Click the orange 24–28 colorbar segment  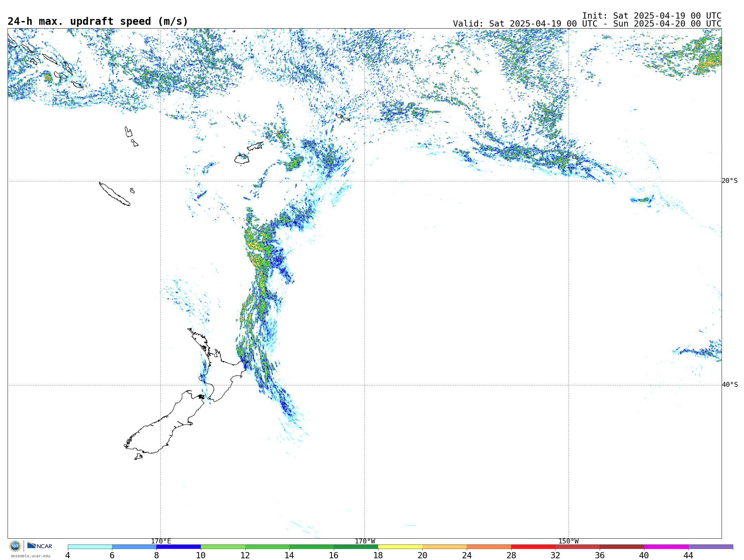coord(489,547)
